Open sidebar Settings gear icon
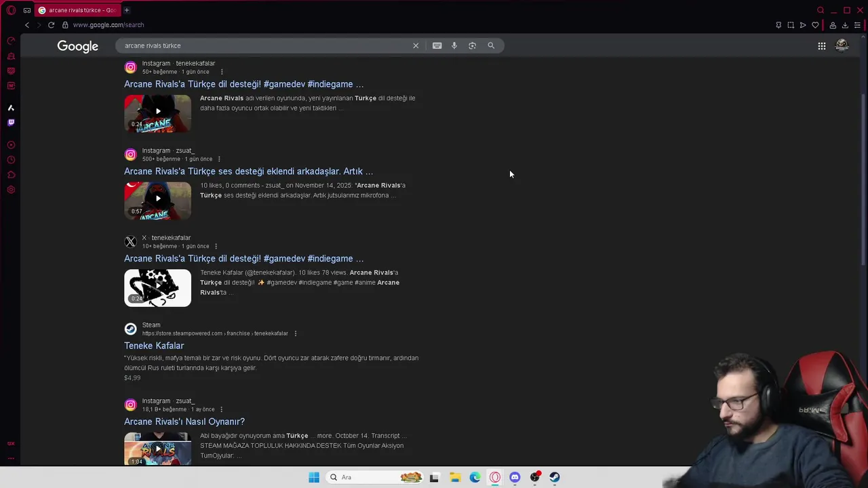The height and width of the screenshot is (488, 868). point(11,190)
